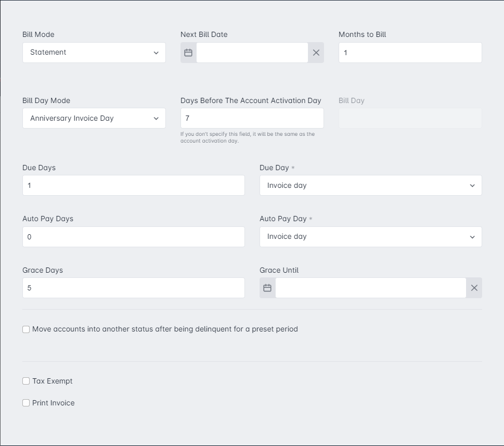This screenshot has height=446, width=504.
Task: Click the Due Days input field
Action: coord(133,185)
